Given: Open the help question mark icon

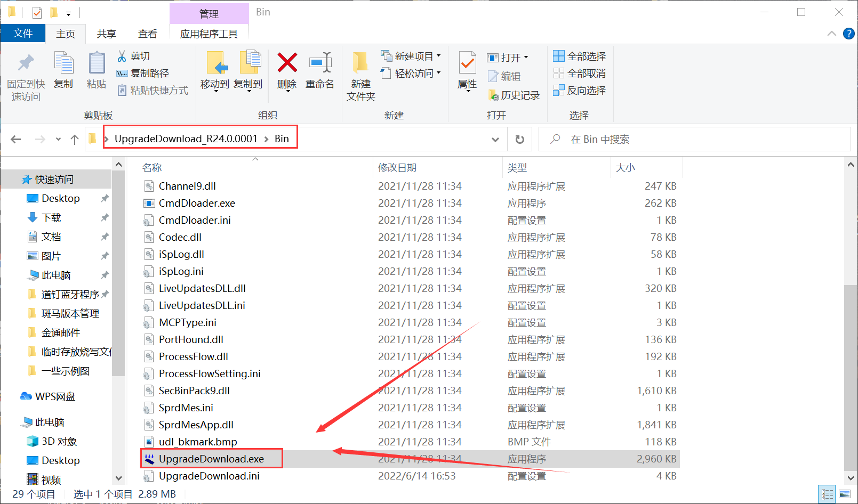Looking at the screenshot, I should click(848, 34).
